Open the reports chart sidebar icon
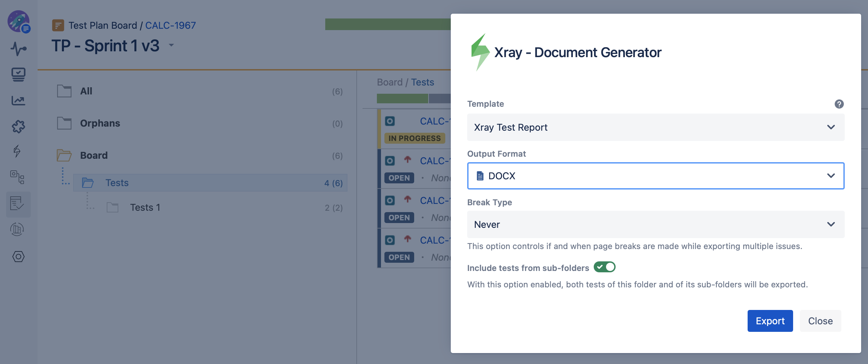Viewport: 868px width, 364px height. (18, 101)
